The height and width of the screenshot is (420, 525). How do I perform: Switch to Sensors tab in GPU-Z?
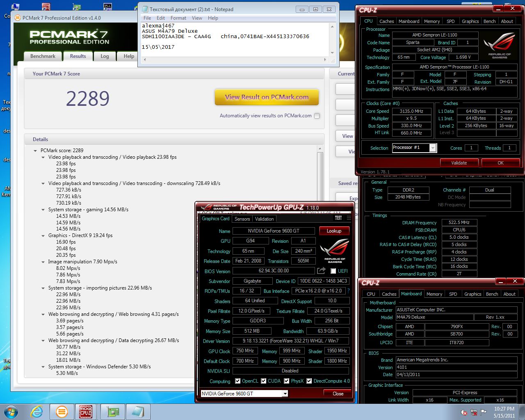click(x=242, y=219)
